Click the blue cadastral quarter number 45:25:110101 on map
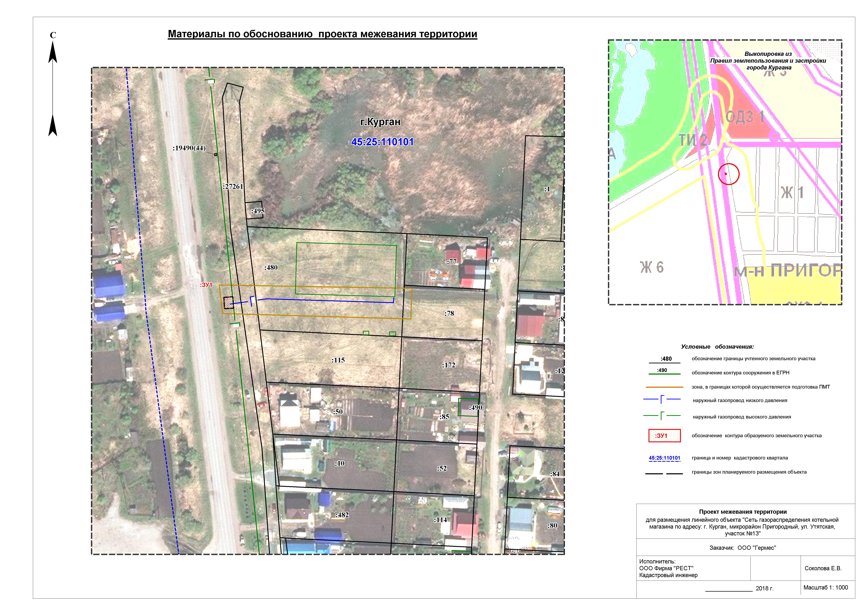 pyautogui.click(x=382, y=142)
